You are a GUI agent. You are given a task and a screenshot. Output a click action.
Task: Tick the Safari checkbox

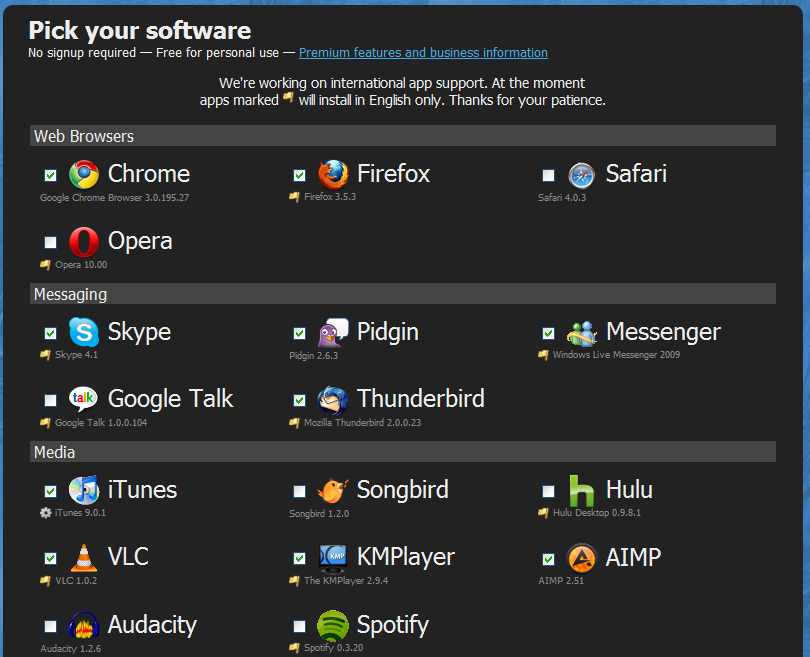[x=549, y=176]
